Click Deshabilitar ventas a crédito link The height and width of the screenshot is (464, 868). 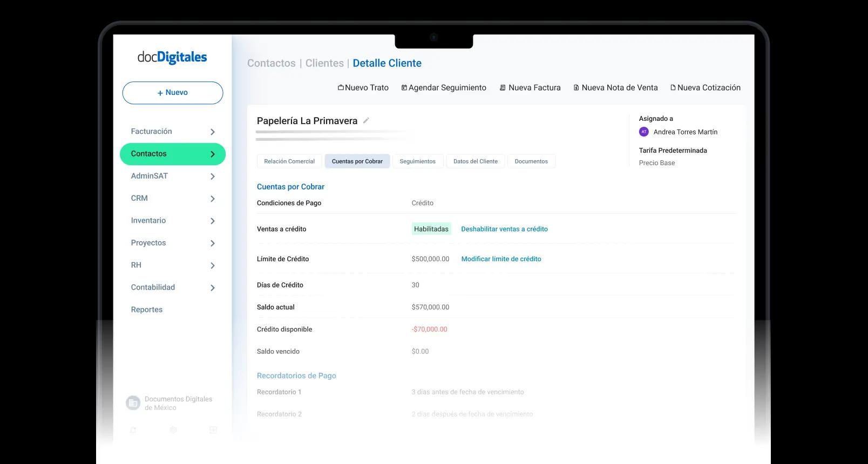[x=504, y=229]
